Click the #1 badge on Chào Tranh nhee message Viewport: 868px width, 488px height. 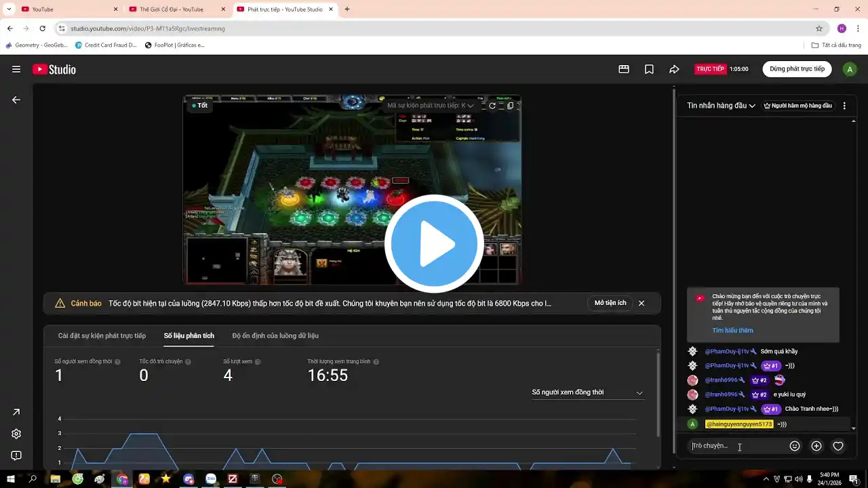pyautogui.click(x=771, y=409)
